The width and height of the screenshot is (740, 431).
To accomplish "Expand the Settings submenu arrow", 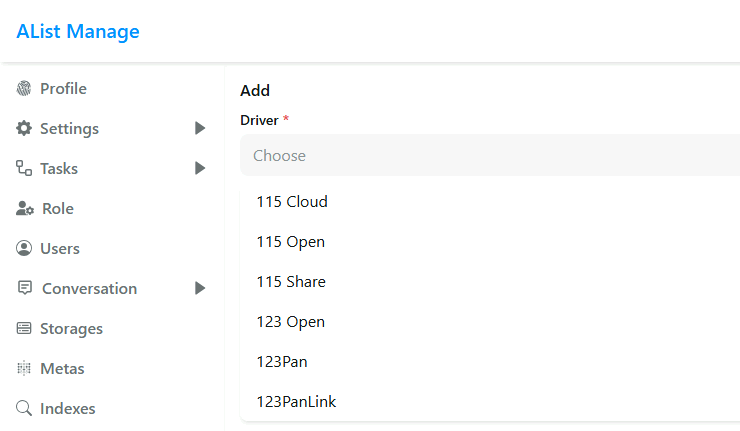I will pyautogui.click(x=200, y=129).
